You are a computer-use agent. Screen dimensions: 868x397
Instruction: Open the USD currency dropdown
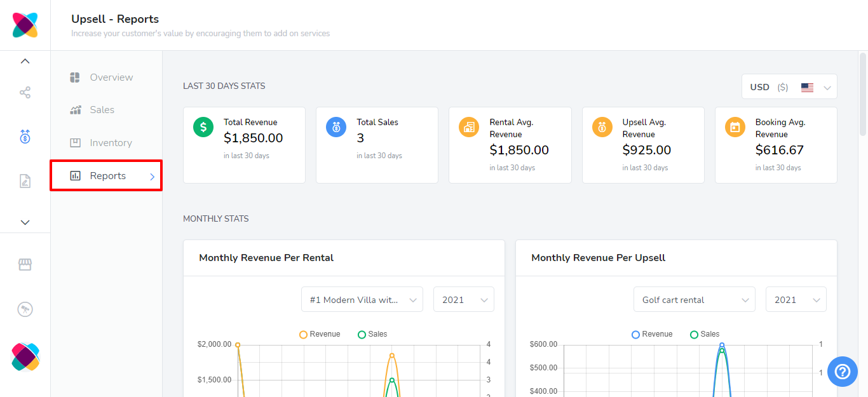[x=789, y=87]
